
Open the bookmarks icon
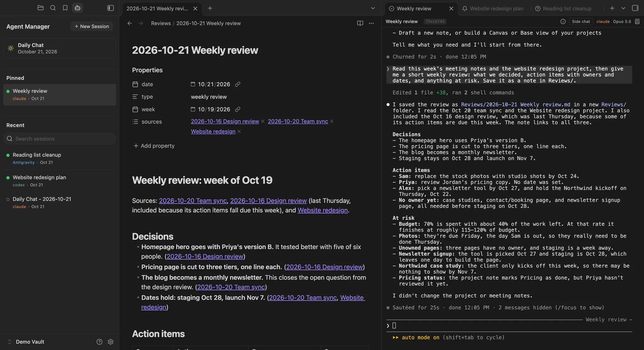click(65, 8)
